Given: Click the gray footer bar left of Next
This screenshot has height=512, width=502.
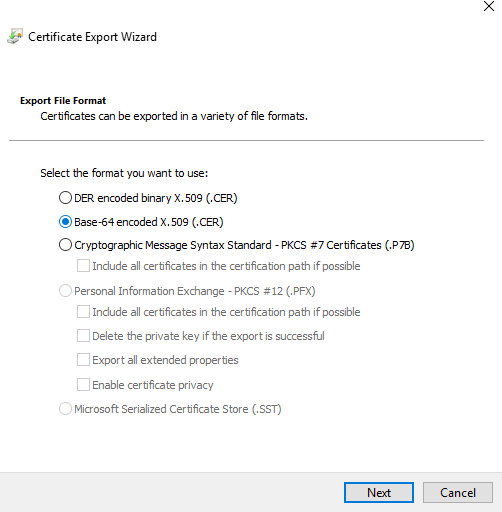Looking at the screenshot, I should [x=172, y=492].
